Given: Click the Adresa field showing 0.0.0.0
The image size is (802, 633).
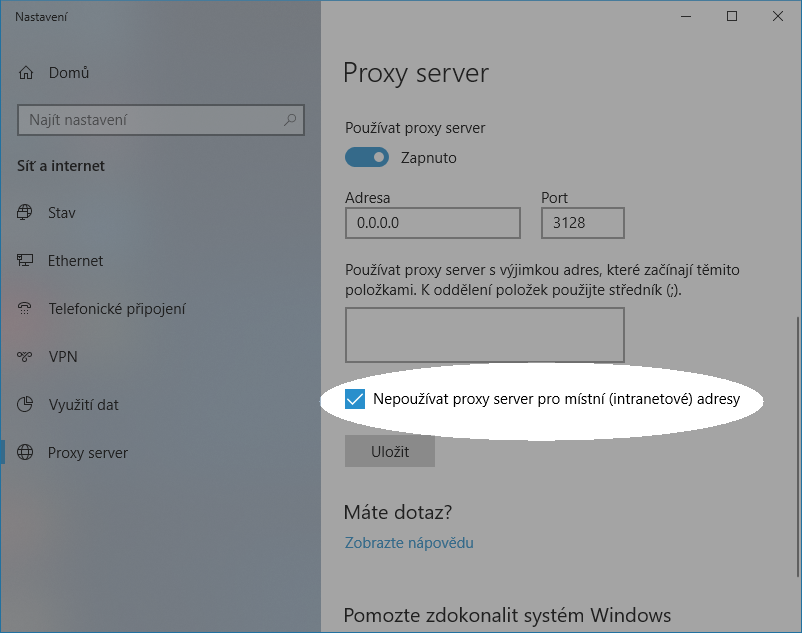Looking at the screenshot, I should coord(432,222).
